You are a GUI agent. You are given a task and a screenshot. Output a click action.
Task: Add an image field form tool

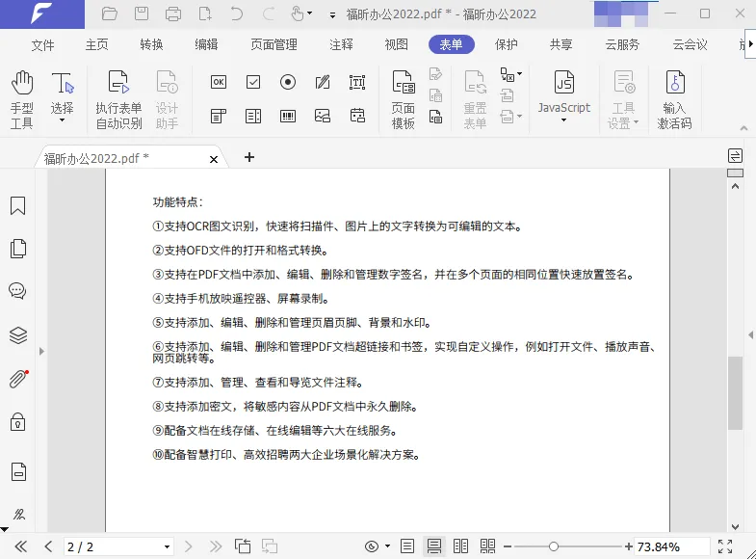323,116
